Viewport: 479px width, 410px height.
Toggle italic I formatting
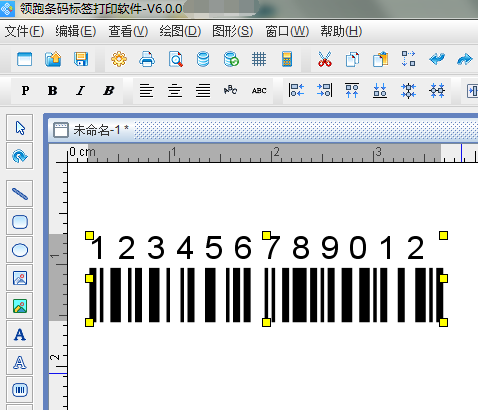pyautogui.click(x=80, y=91)
